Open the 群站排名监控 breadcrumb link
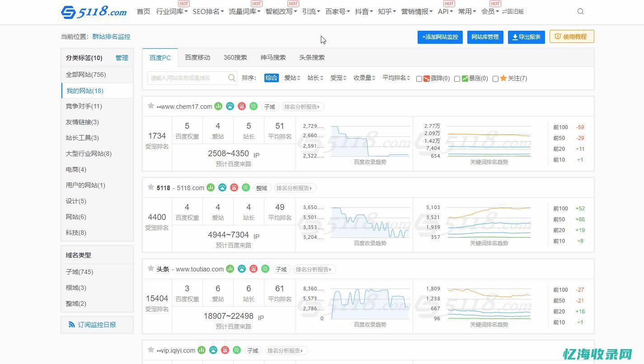 tap(111, 37)
